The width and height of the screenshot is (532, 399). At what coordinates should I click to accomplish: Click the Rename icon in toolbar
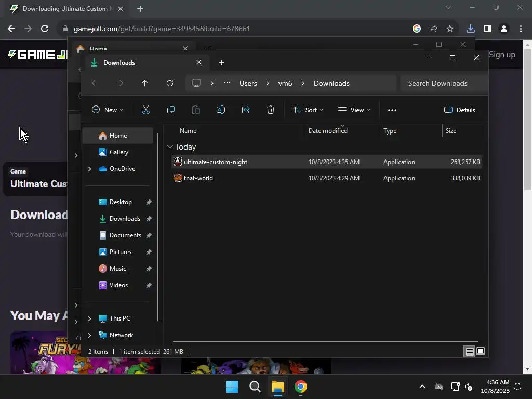pyautogui.click(x=220, y=110)
